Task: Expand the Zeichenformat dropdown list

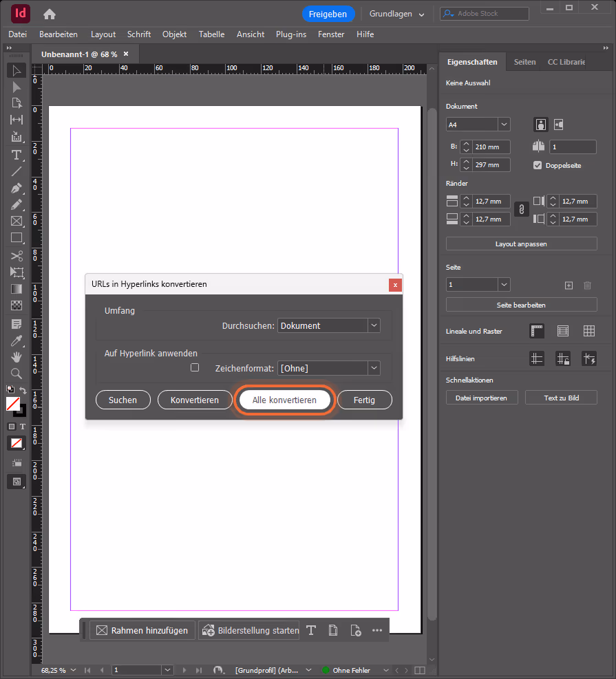Action: click(329, 368)
